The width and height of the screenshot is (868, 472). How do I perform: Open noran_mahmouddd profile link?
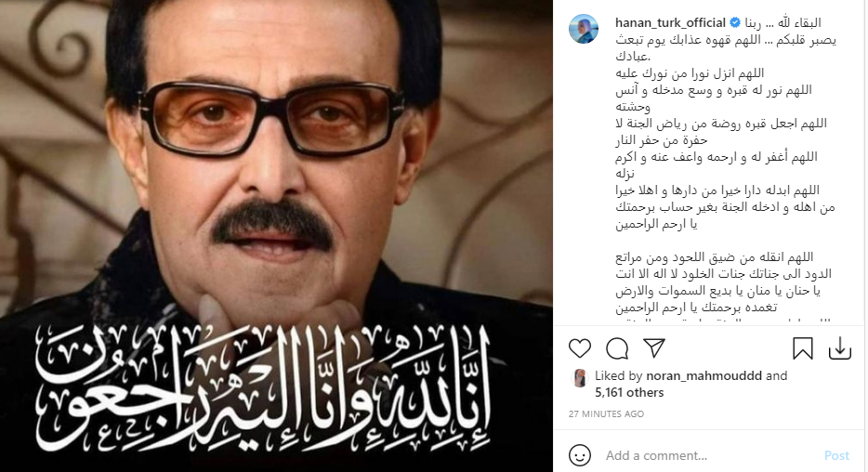tap(704, 375)
